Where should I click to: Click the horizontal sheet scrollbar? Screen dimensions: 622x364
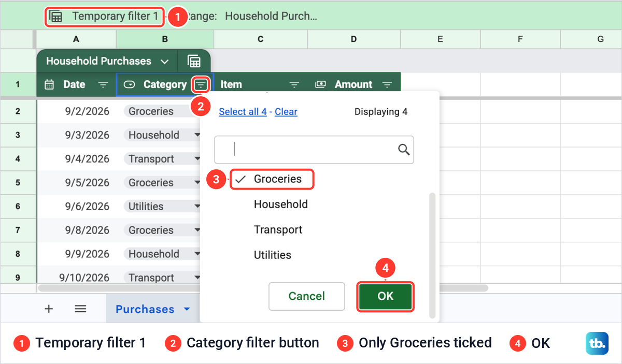pos(263,288)
